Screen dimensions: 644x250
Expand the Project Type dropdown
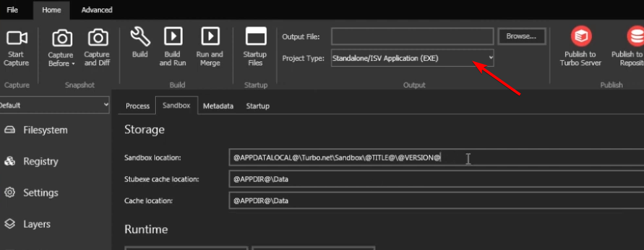(413, 58)
